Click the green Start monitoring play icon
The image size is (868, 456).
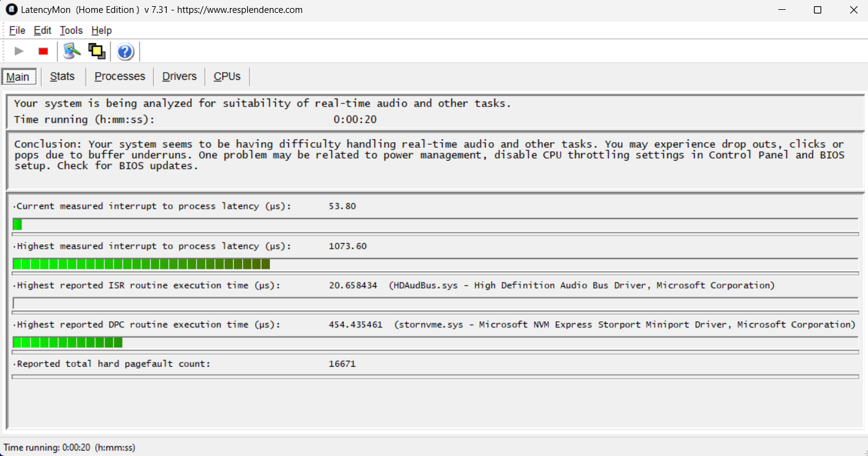(x=19, y=51)
